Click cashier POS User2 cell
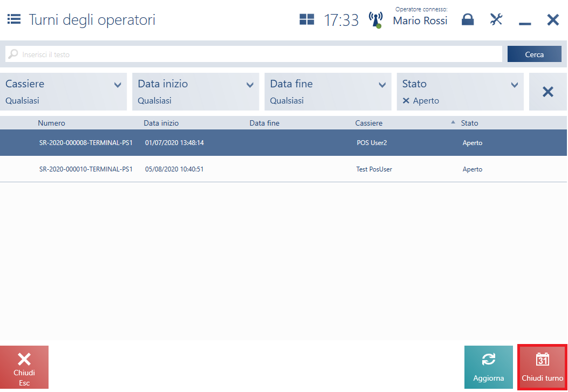 [x=372, y=142]
